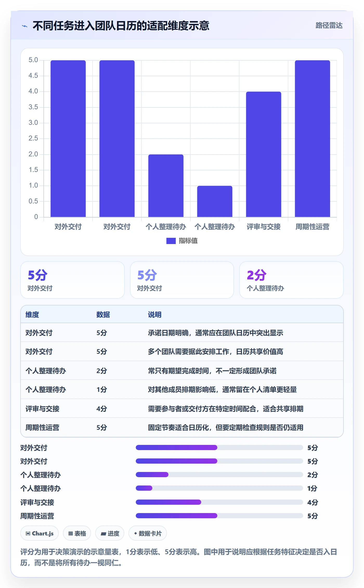364x588 pixels.
Task: Click the 周期性运营 bar in the chart
Action: [x=312, y=139]
